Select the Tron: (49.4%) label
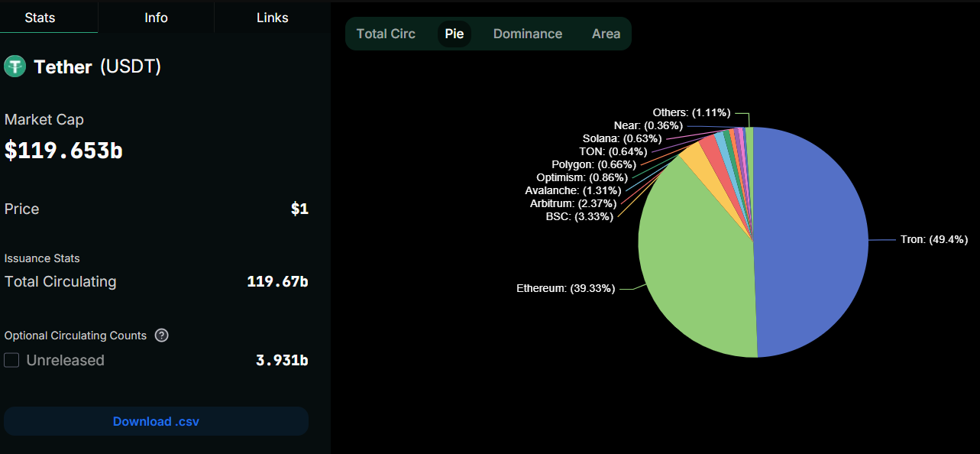980x454 pixels. pos(934,239)
